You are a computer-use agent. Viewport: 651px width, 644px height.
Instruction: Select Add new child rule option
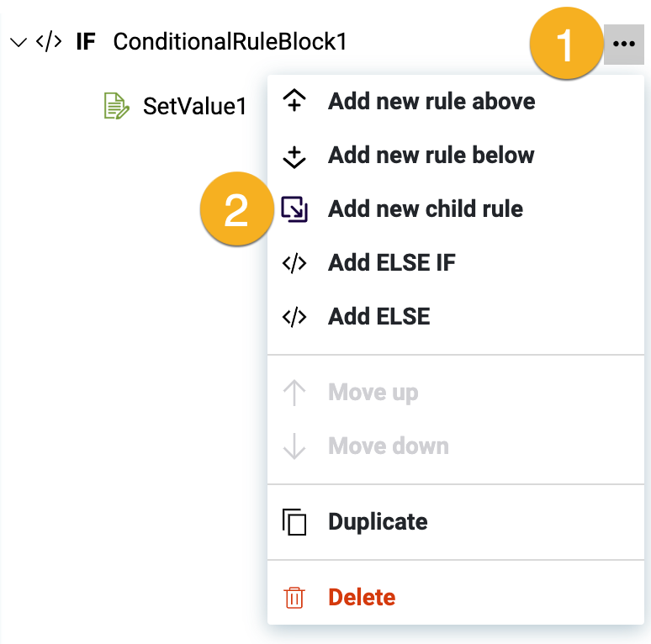(426, 209)
